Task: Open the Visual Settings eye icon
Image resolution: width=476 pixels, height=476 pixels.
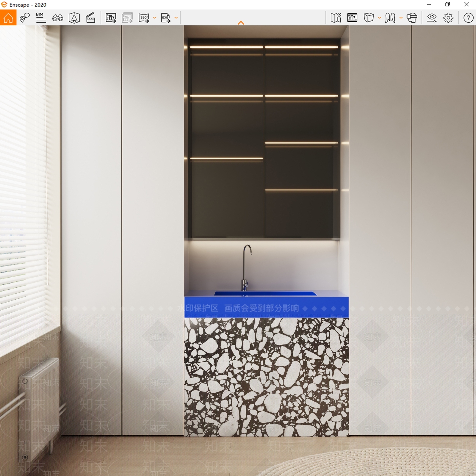Action: 432,18
